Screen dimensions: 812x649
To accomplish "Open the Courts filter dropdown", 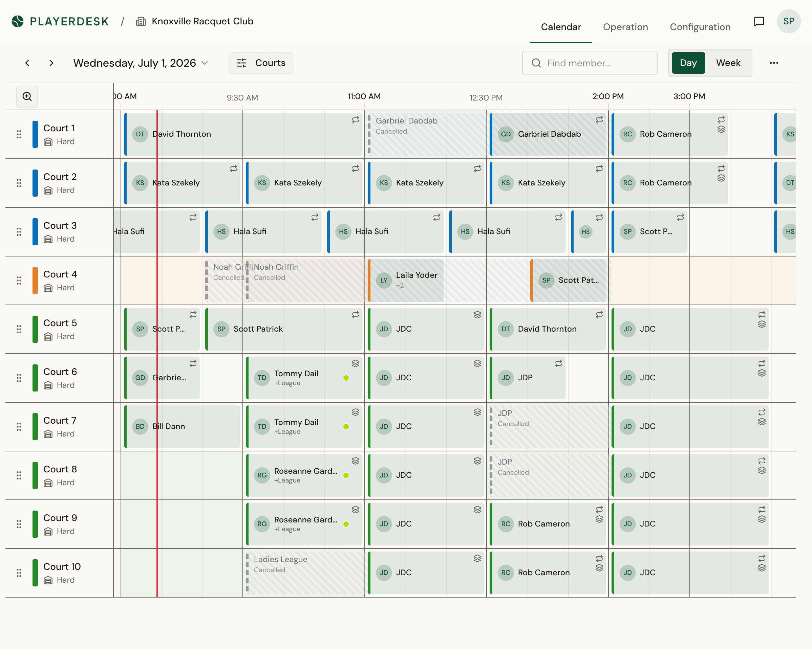I will (261, 63).
